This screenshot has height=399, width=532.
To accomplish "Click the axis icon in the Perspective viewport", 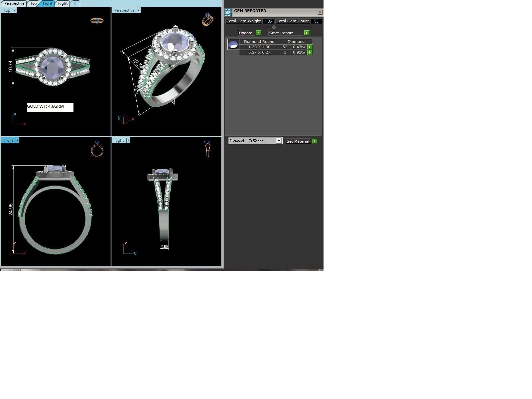I will [126, 119].
